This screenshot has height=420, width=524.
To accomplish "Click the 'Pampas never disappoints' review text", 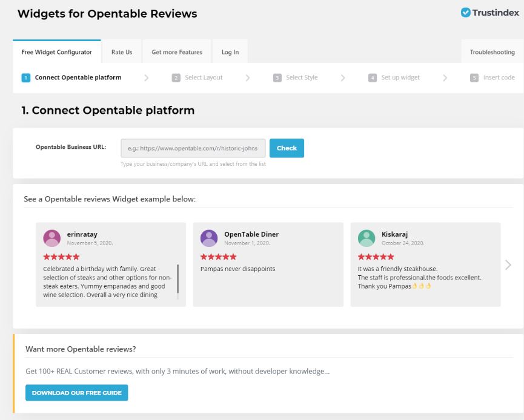I will point(238,269).
